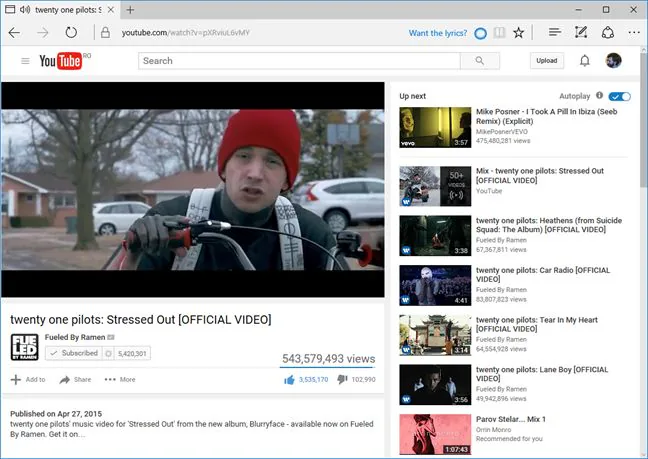Screen dimensions: 648x459
Task: Like the video with thumbs up icon
Action: [289, 379]
